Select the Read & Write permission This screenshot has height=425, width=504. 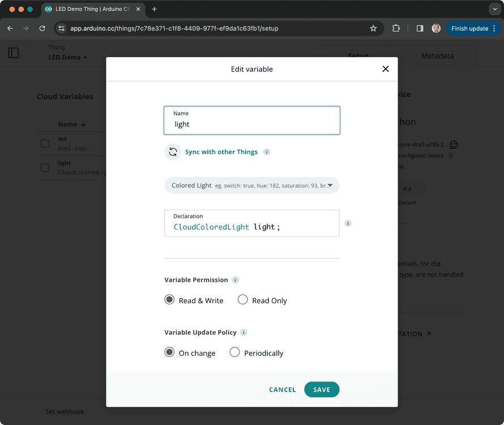point(169,300)
